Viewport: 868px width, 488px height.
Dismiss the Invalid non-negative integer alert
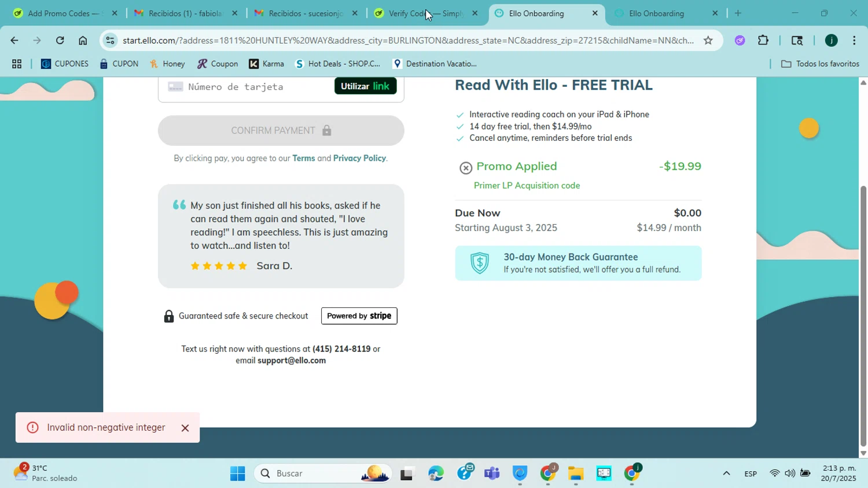click(x=185, y=428)
